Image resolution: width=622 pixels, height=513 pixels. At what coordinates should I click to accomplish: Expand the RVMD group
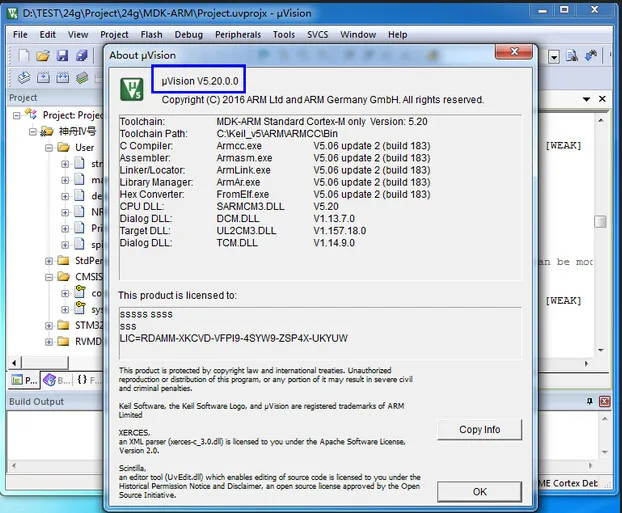[x=49, y=342]
